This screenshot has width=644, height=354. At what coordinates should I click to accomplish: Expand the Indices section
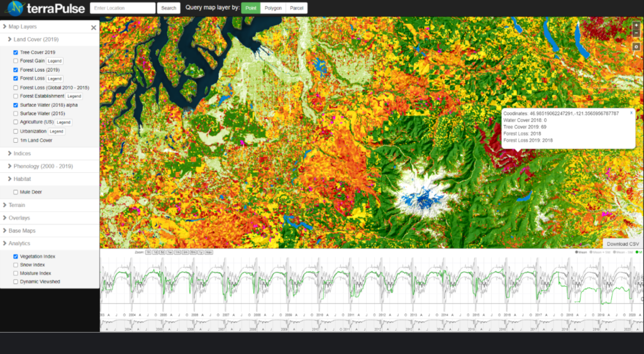pos(22,153)
